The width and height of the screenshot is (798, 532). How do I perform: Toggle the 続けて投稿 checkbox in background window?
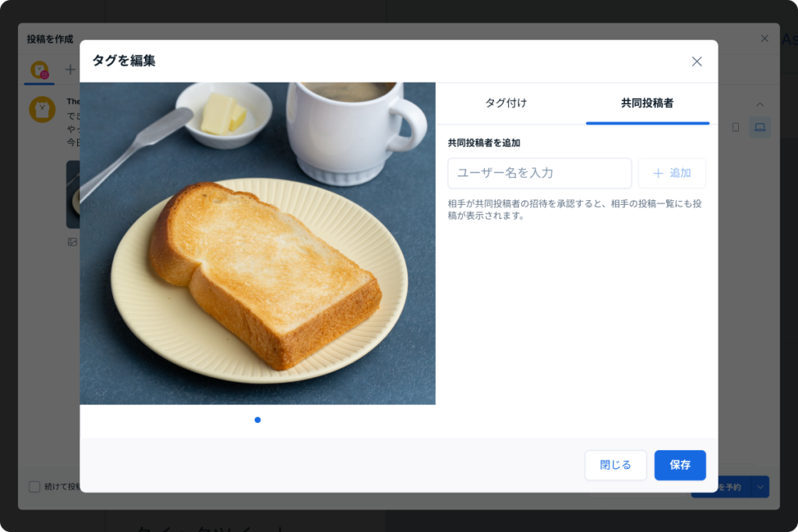click(x=34, y=487)
